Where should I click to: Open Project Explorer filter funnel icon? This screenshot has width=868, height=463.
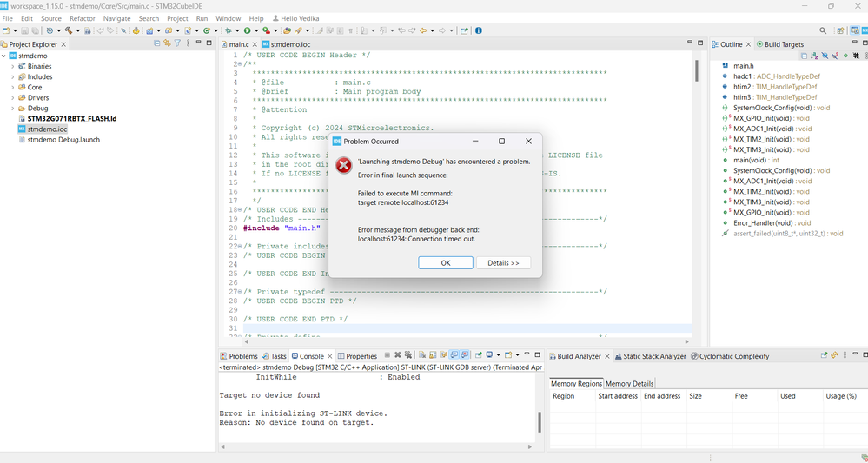coord(177,43)
